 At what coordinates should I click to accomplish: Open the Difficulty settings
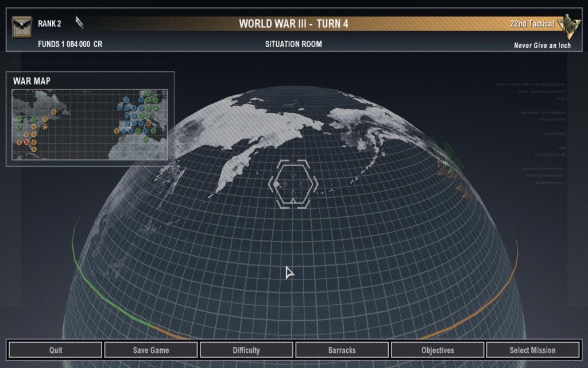pyautogui.click(x=246, y=350)
